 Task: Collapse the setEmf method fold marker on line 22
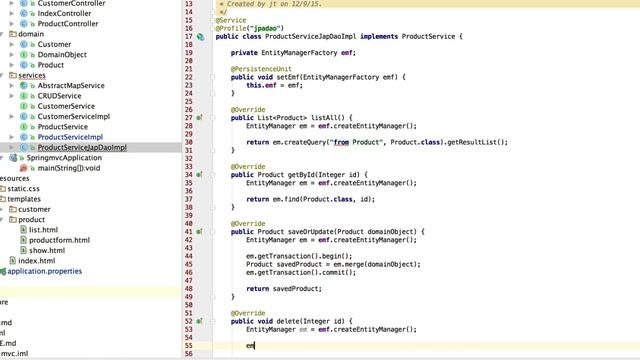coord(212,77)
